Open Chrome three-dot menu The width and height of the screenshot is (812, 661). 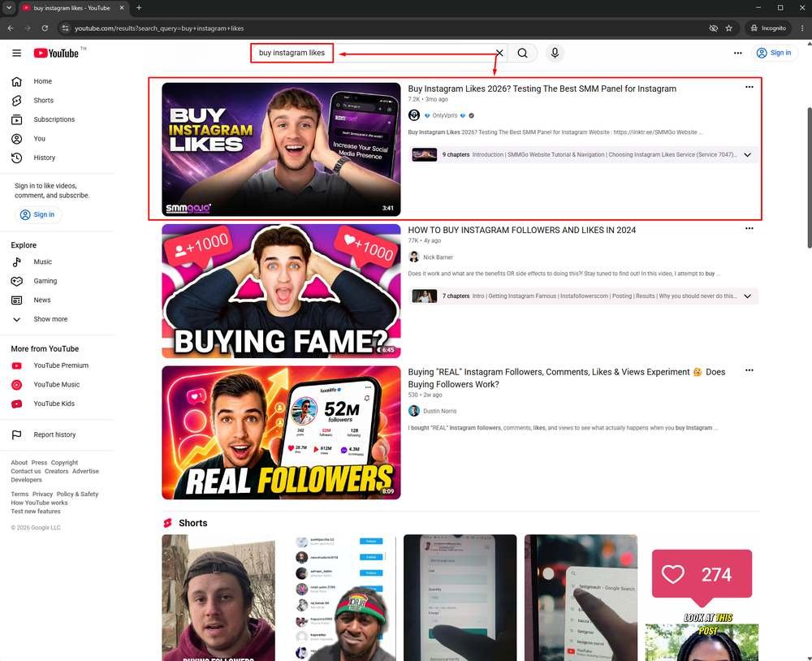802,28
